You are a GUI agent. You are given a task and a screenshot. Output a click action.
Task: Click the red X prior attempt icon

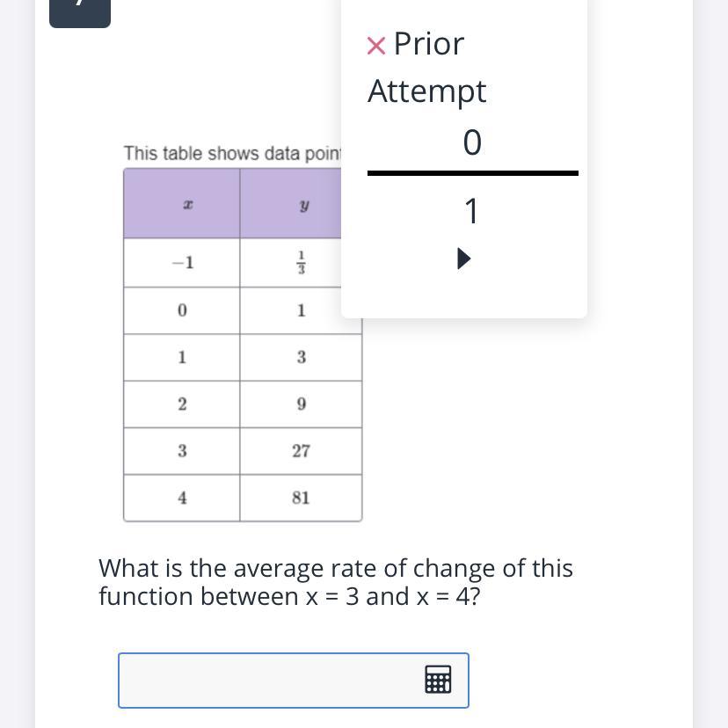click(x=375, y=45)
